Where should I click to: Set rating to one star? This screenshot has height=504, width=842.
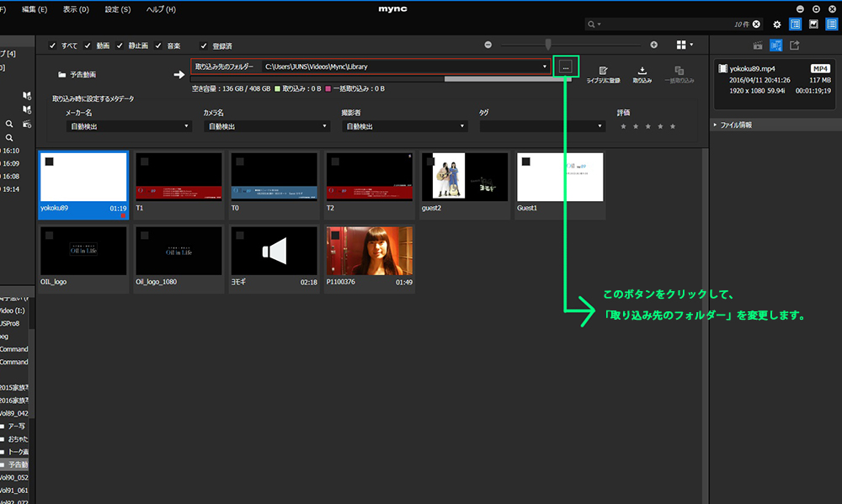click(x=623, y=127)
